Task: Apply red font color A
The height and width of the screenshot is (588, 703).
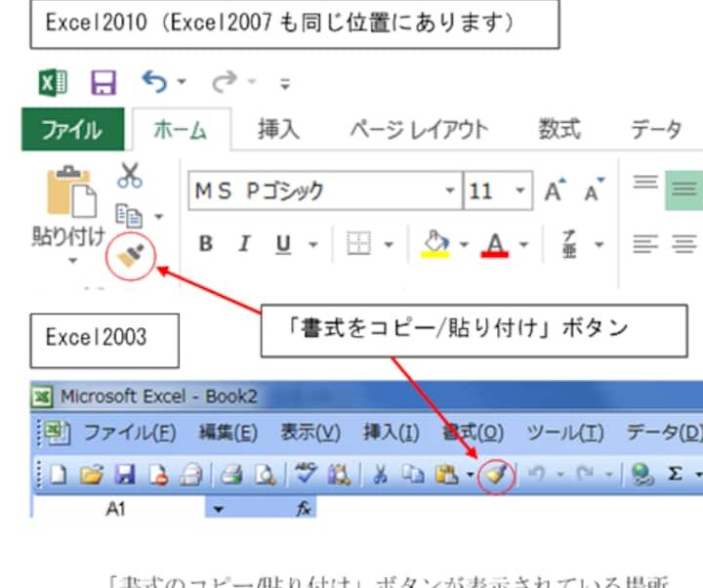Action: tap(494, 245)
